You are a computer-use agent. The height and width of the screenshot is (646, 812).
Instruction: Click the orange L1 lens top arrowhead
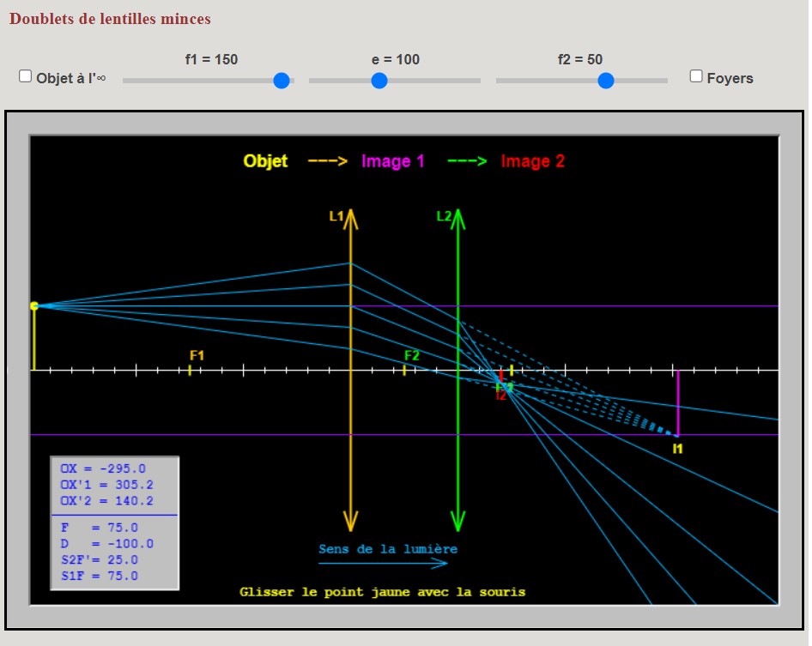click(350, 219)
